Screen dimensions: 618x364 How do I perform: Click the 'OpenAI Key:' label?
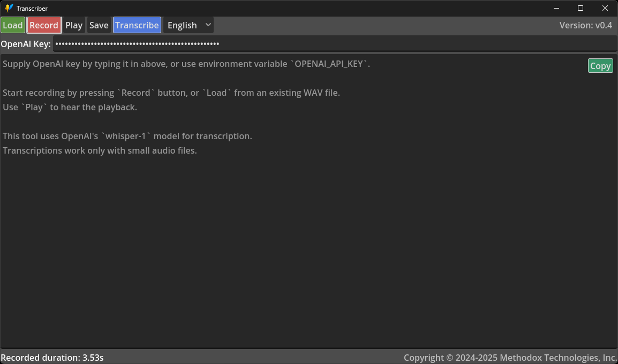26,44
